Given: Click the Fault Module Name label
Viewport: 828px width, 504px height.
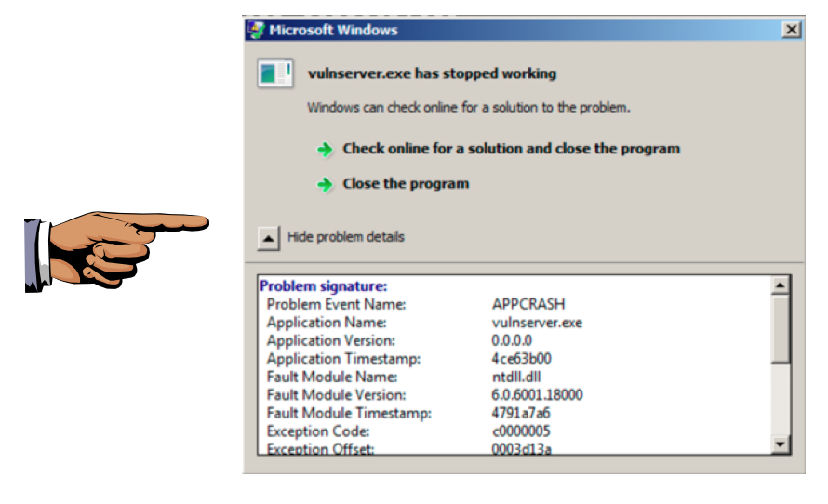Looking at the screenshot, I should point(331,377).
